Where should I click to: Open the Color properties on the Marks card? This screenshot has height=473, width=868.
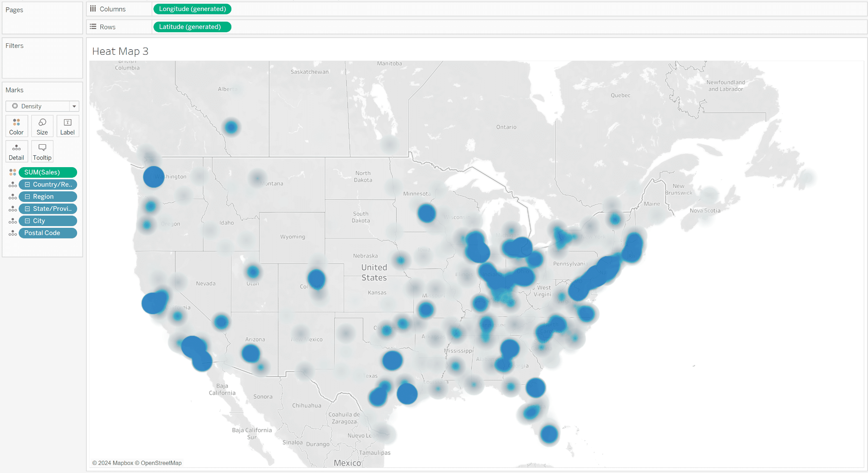coord(17,126)
